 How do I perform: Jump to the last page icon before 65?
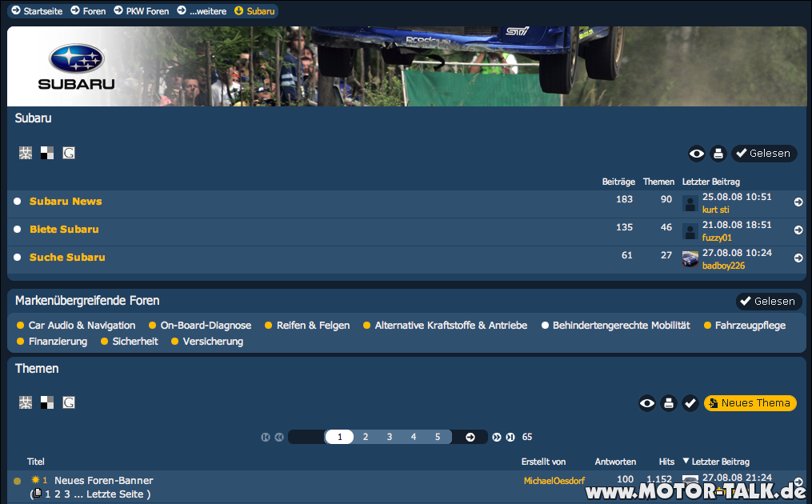coord(510,437)
